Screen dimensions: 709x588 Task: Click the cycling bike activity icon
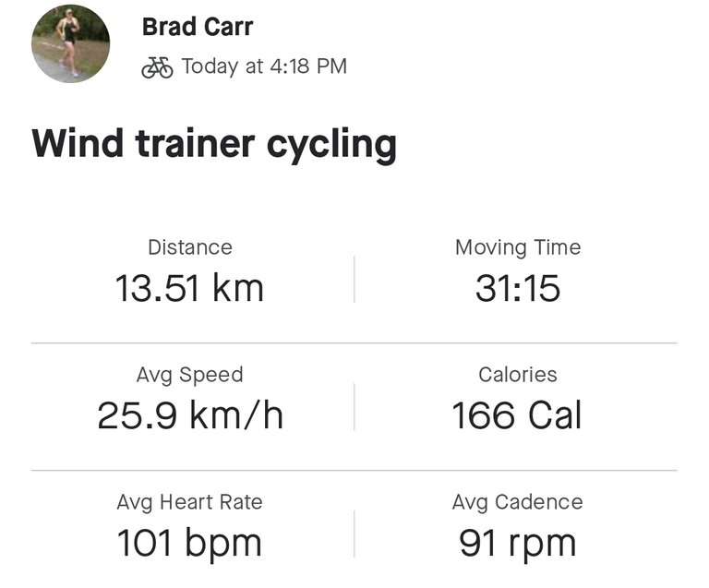(157, 67)
